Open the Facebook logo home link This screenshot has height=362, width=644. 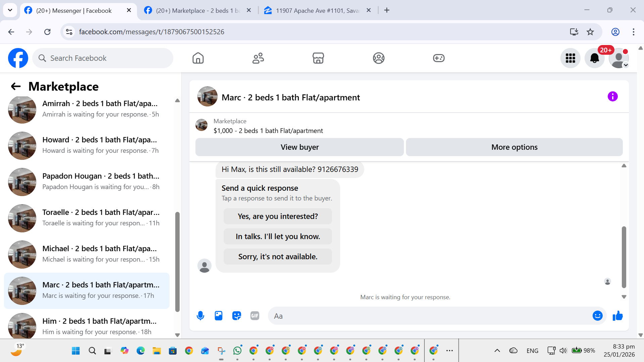pyautogui.click(x=18, y=58)
